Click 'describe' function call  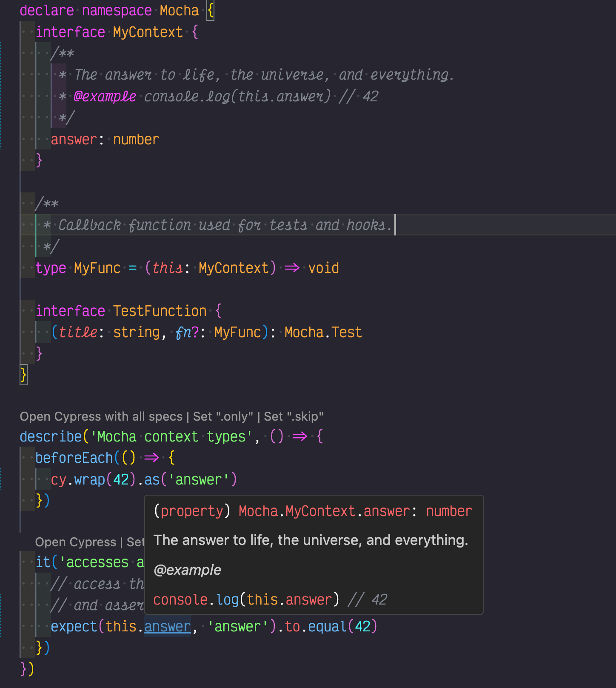point(51,437)
